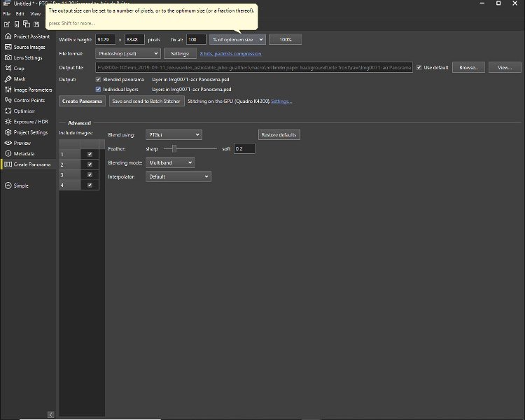Click the Create Panorama button
Image resolution: width=525 pixels, height=420 pixels.
pos(83,101)
